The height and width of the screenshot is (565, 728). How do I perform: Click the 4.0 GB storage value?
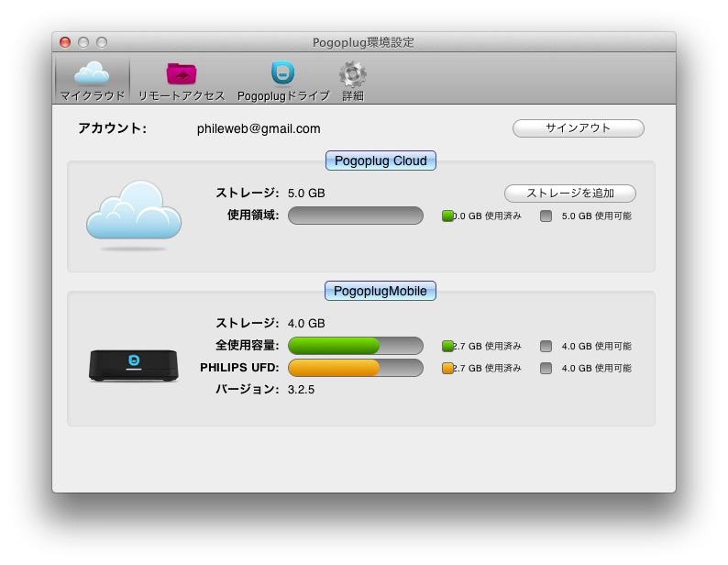coord(306,324)
